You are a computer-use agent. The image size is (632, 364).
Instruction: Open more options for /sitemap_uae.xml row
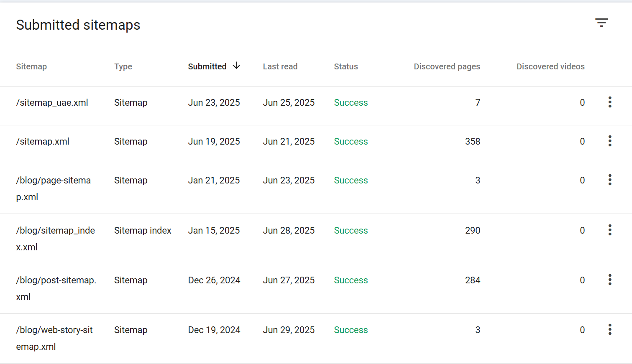pyautogui.click(x=610, y=102)
